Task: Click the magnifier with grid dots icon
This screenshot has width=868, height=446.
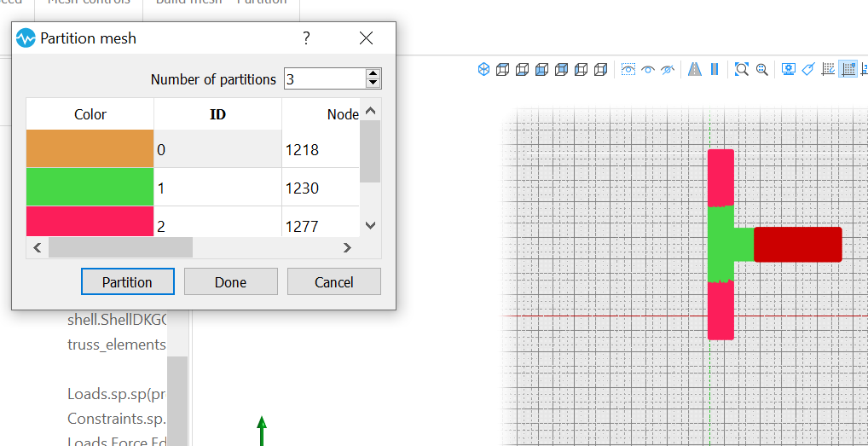Action: (x=761, y=69)
